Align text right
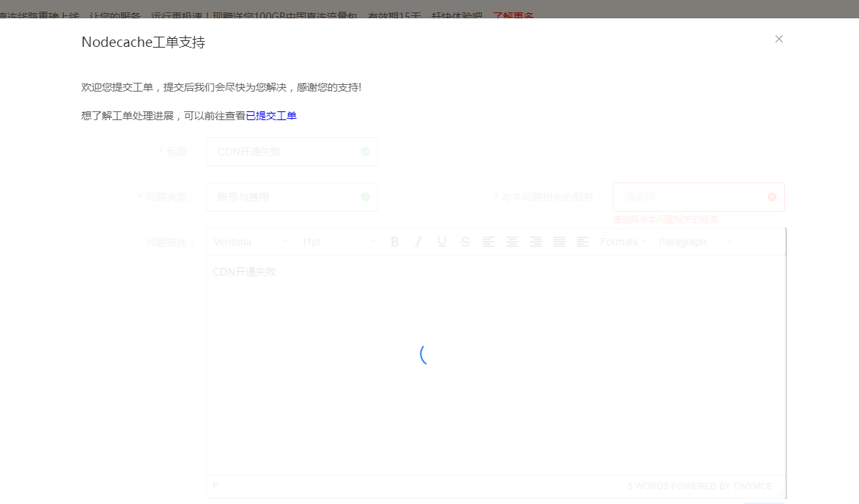Image resolution: width=859 pixels, height=504 pixels. (536, 242)
